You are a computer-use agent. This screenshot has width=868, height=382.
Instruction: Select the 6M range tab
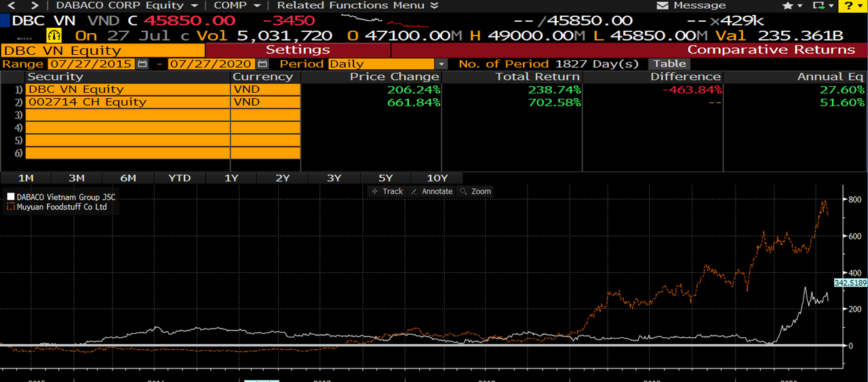click(x=128, y=178)
